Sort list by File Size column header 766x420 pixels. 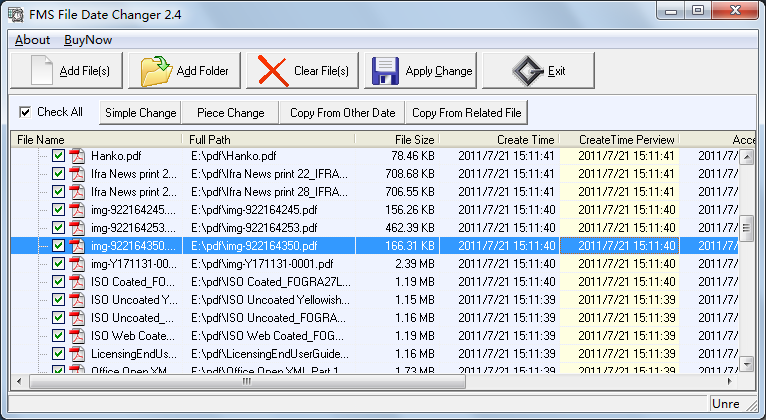(396, 139)
